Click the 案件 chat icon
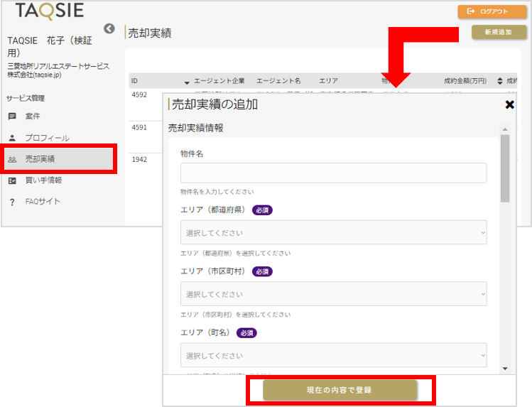 12,116
